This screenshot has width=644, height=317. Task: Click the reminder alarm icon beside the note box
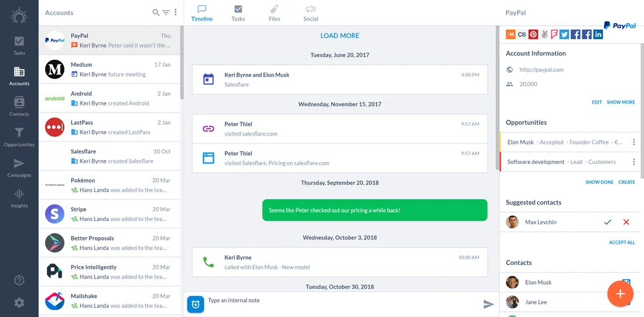pyautogui.click(x=196, y=304)
